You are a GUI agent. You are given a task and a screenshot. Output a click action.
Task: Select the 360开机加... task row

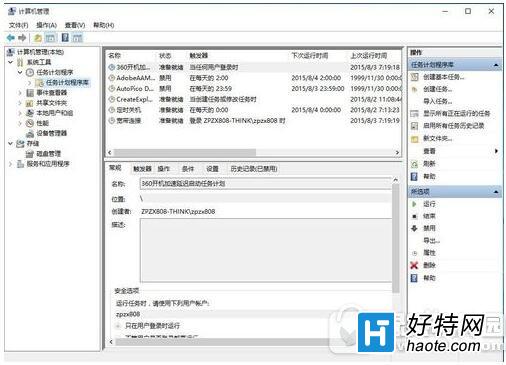click(x=254, y=67)
